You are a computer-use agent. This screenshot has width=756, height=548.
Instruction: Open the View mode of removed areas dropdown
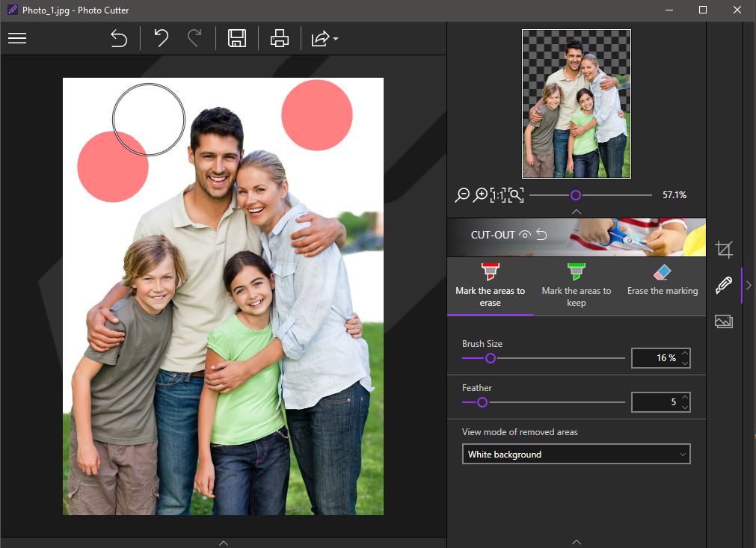(x=576, y=454)
